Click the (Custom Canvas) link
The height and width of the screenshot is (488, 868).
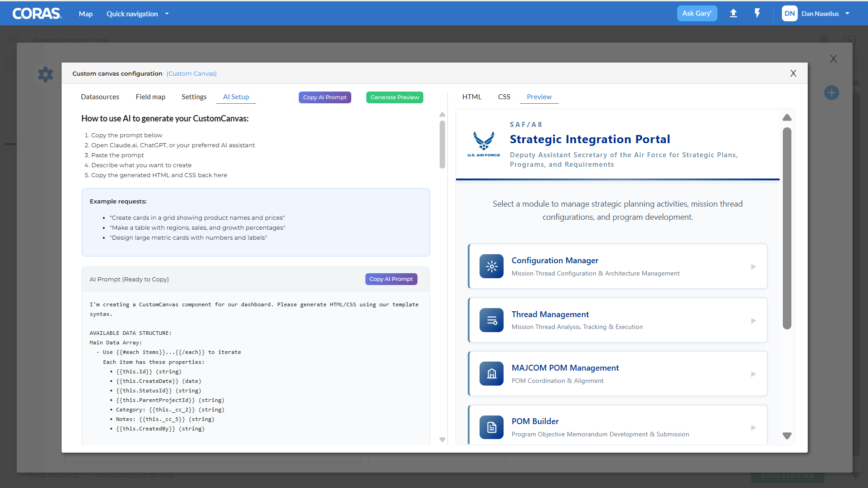(192, 74)
